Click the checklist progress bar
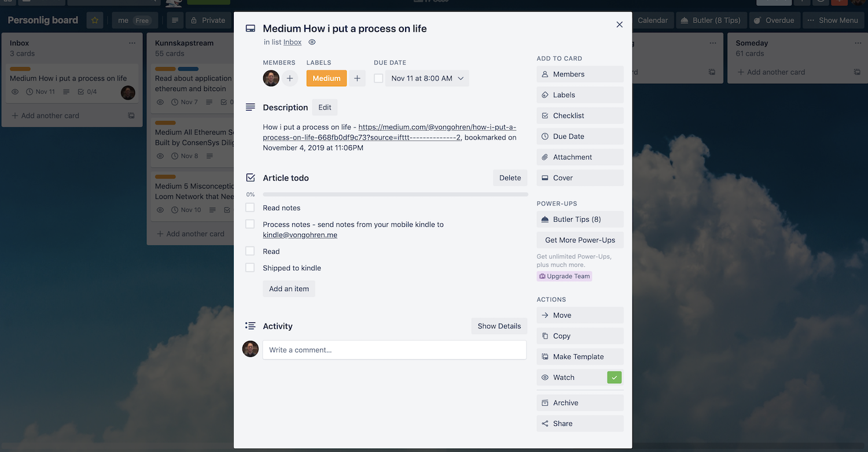Image resolution: width=868 pixels, height=452 pixels. click(x=395, y=194)
